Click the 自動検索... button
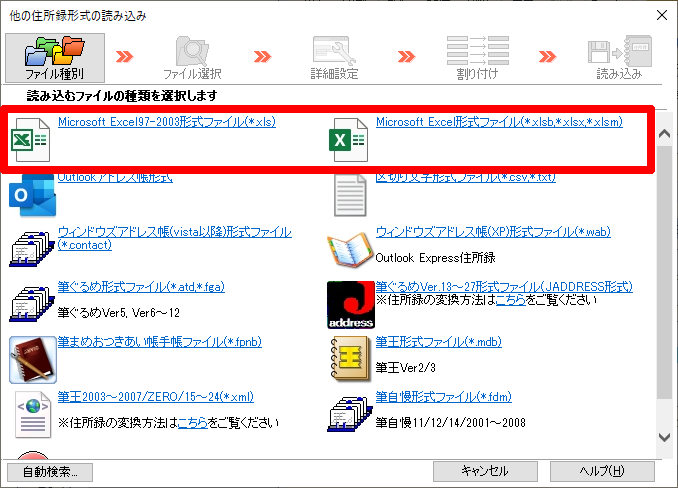Viewport: 678px width, 488px height. (x=50, y=472)
